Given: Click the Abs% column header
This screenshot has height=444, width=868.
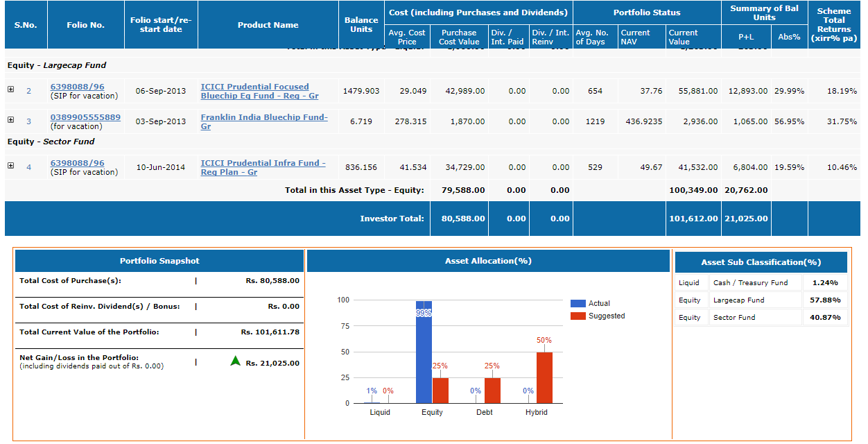Looking at the screenshot, I should (790, 37).
